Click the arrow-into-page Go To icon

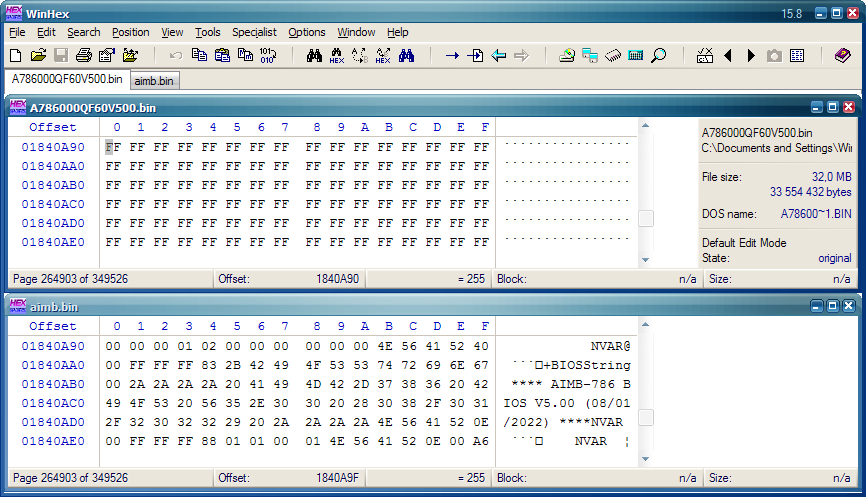click(476, 55)
